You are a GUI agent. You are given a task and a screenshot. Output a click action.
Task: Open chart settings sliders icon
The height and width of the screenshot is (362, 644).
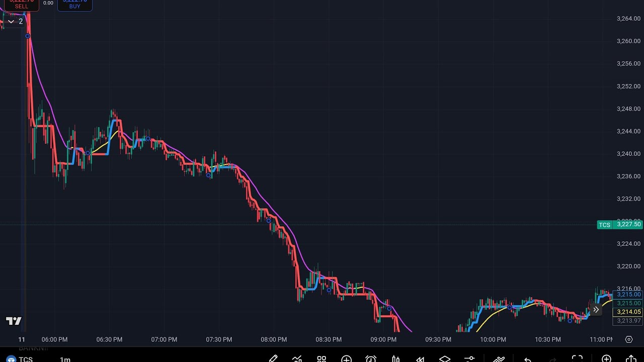(469, 359)
